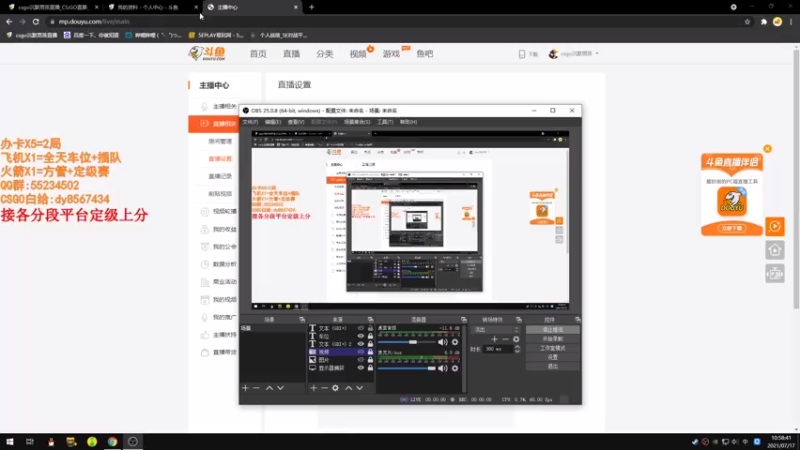The width and height of the screenshot is (800, 450).
Task: Expand 数据分析 section in Douyu sidebar
Action: point(219,264)
